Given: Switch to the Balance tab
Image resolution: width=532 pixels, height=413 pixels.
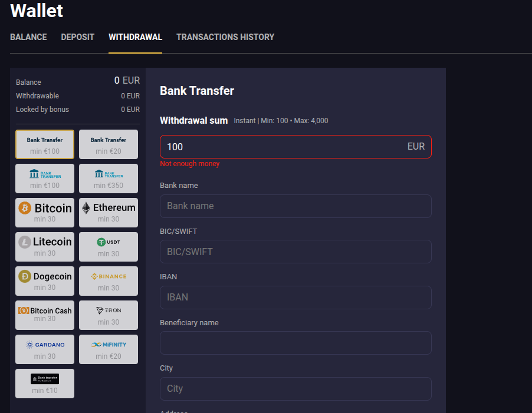Looking at the screenshot, I should pyautogui.click(x=28, y=37).
